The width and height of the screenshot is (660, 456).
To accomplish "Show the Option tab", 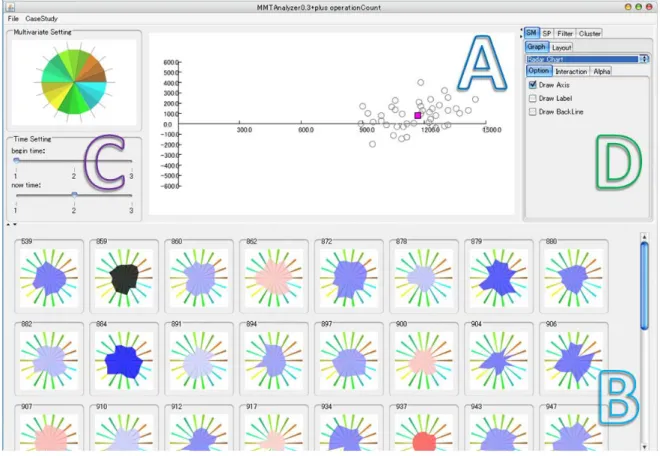I will [538, 71].
